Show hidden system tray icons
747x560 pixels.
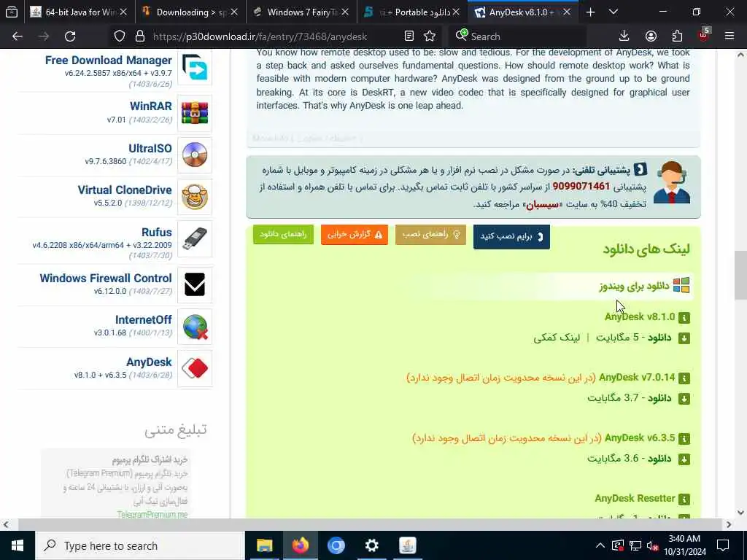click(600, 545)
